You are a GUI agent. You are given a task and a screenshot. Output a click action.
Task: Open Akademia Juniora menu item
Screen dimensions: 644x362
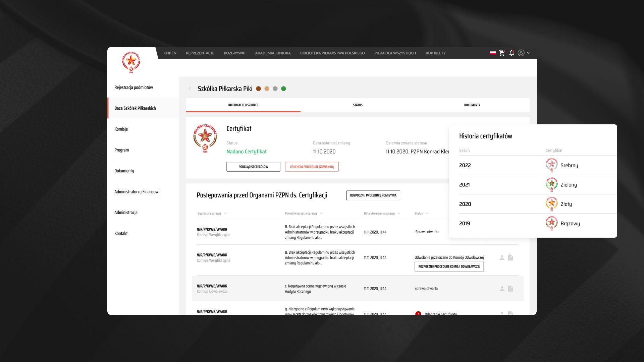273,53
